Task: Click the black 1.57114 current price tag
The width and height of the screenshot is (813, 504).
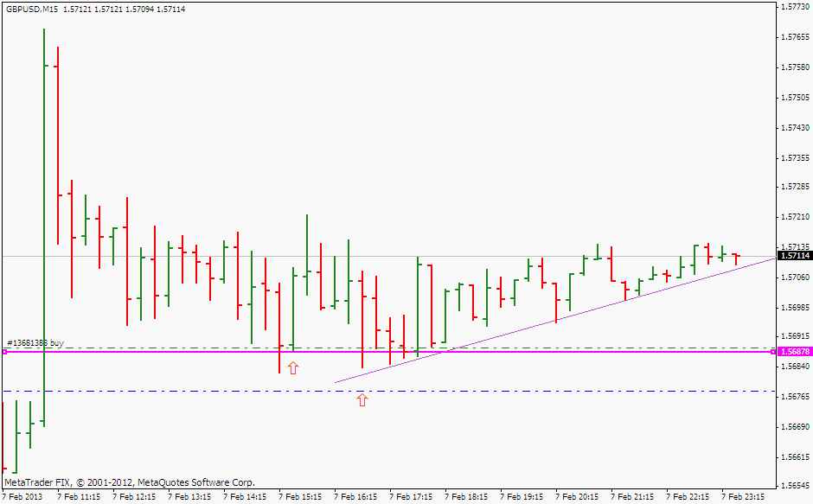Action: (794, 256)
